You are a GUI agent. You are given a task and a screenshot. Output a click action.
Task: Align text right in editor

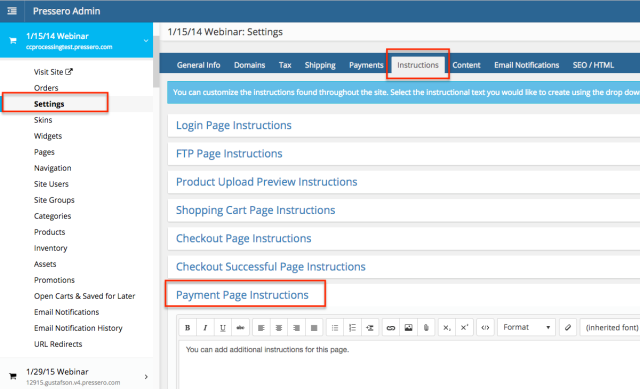296,327
